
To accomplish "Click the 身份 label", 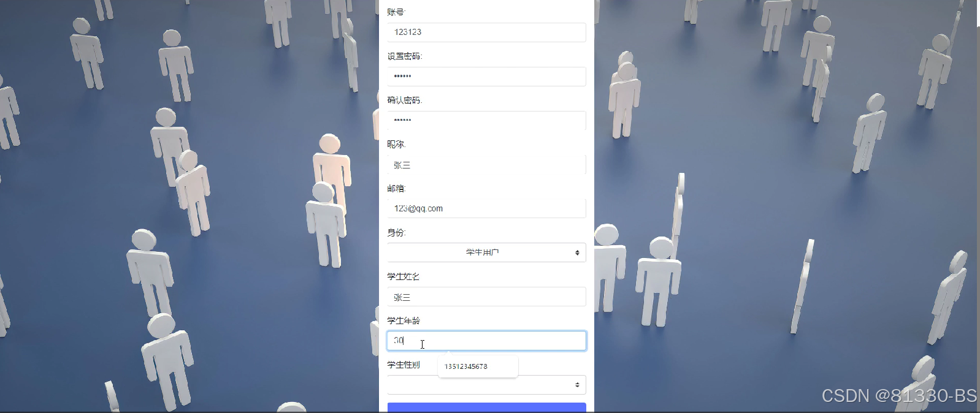I will 396,233.
